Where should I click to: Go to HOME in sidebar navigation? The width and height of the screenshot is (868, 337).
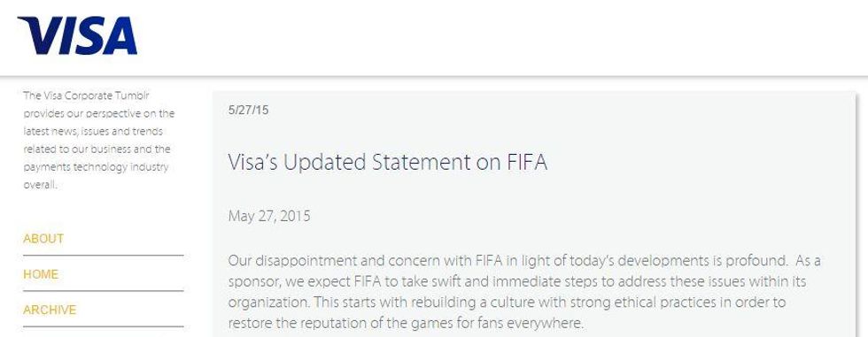[41, 274]
